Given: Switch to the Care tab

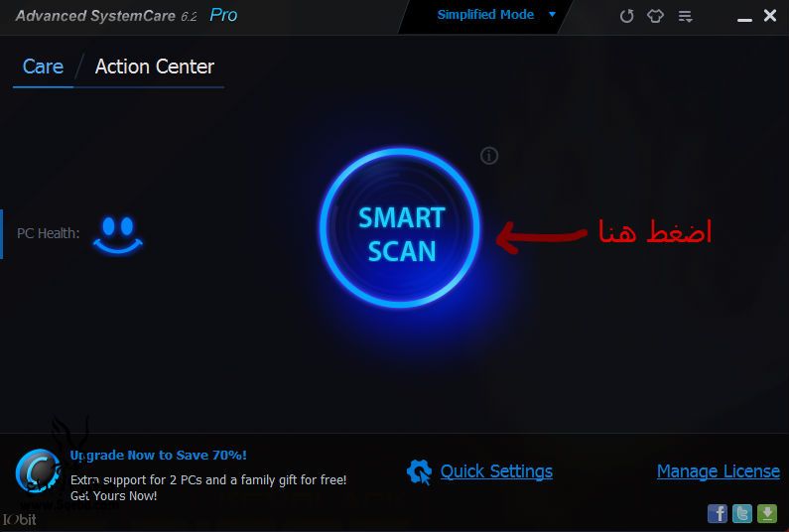Looking at the screenshot, I should click(44, 66).
